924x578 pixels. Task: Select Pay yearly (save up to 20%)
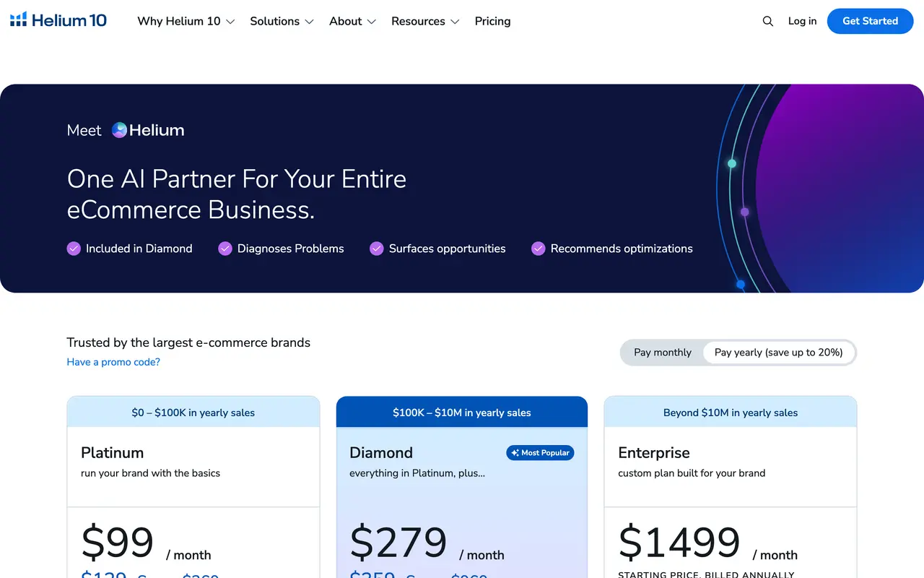coord(779,353)
